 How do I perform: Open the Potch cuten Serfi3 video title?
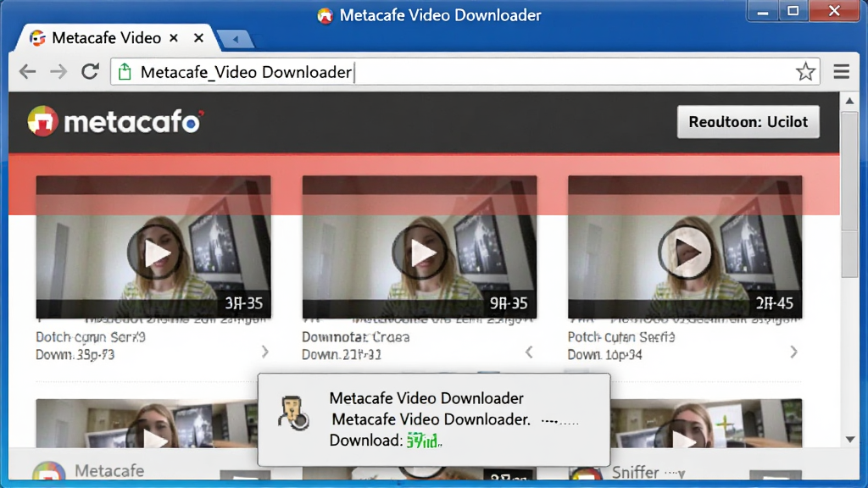(x=621, y=337)
